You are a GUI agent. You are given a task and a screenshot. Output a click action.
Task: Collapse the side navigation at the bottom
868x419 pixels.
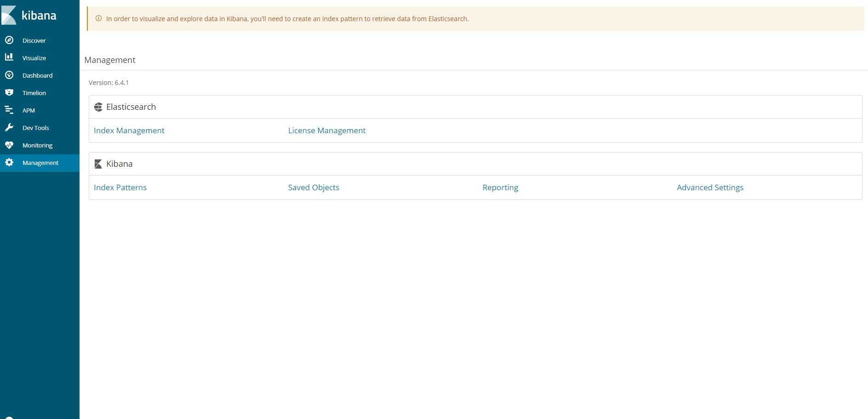9,417
